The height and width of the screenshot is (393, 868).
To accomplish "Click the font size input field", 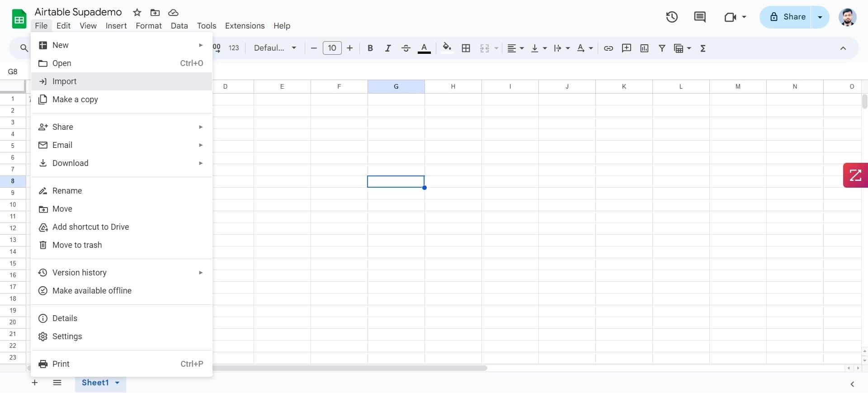I will click(x=332, y=48).
